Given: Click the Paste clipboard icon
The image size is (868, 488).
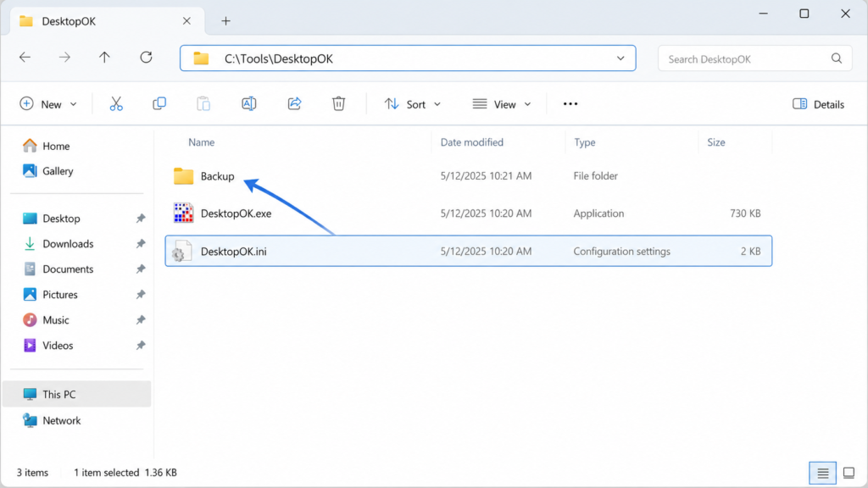Looking at the screenshot, I should point(203,104).
